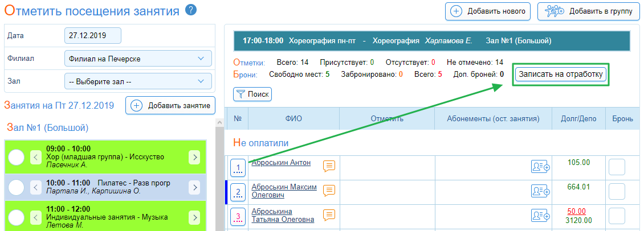This screenshot has height=231, width=644.
Task: Click the red debt amount 50.00
Action: (576, 212)
